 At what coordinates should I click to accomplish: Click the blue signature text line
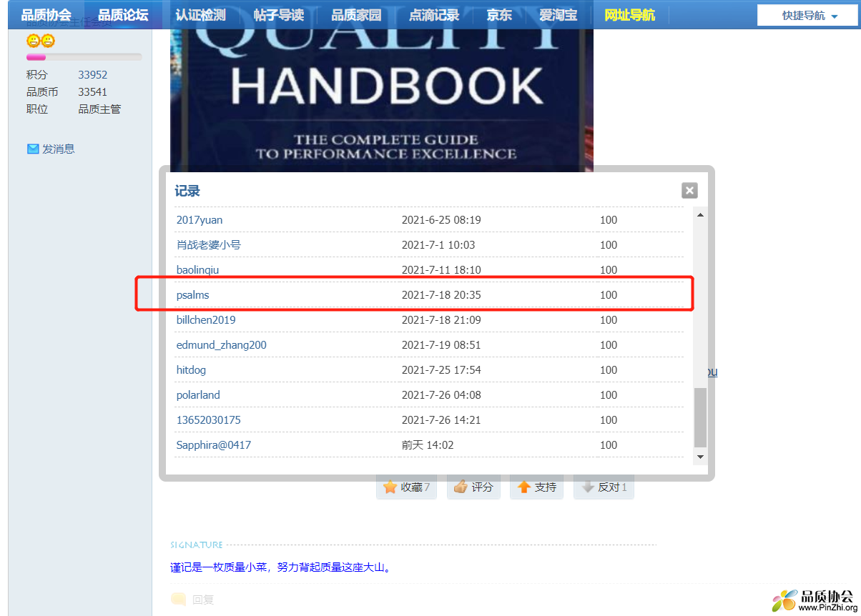pos(280,567)
